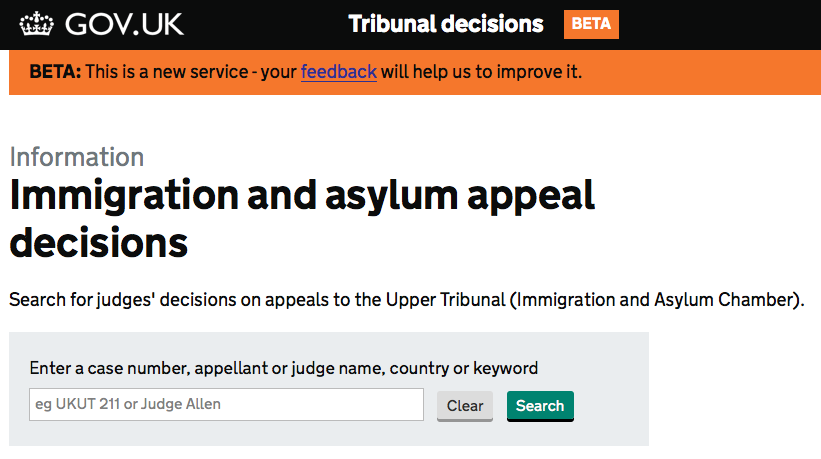Click the bold BETA: label in the banner
This screenshot has width=821, height=459.
pos(55,72)
